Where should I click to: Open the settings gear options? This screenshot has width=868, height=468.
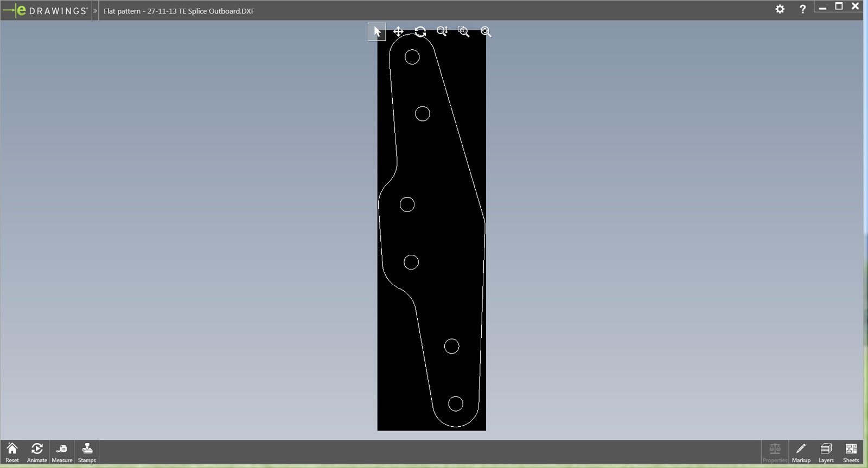click(x=780, y=9)
